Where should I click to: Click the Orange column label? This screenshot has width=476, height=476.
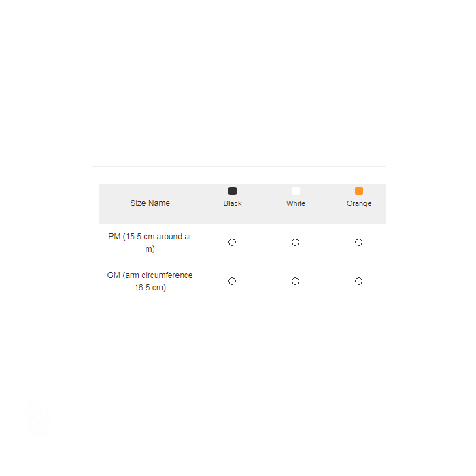(x=359, y=203)
